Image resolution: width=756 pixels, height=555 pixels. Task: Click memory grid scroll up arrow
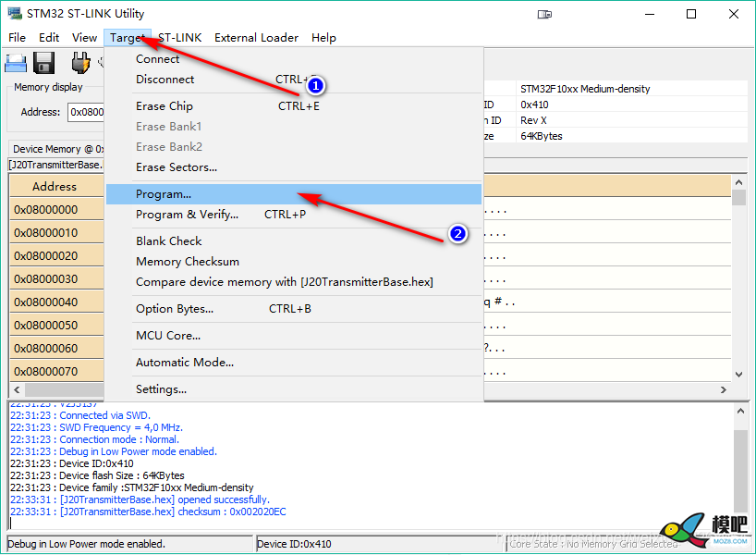738,182
